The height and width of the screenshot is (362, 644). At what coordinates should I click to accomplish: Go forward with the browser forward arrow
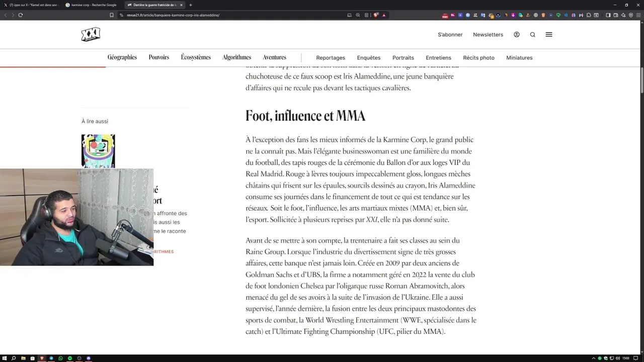coord(13,15)
